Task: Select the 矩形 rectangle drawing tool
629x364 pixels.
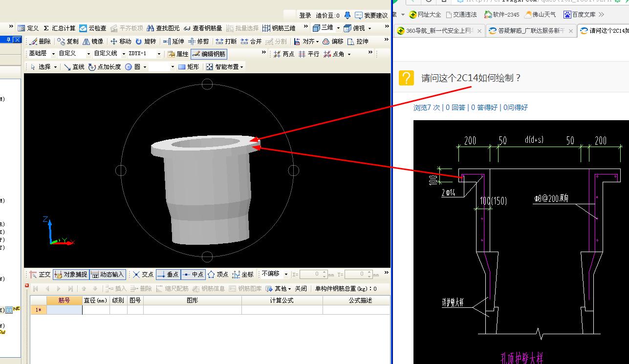Action: tap(189, 67)
